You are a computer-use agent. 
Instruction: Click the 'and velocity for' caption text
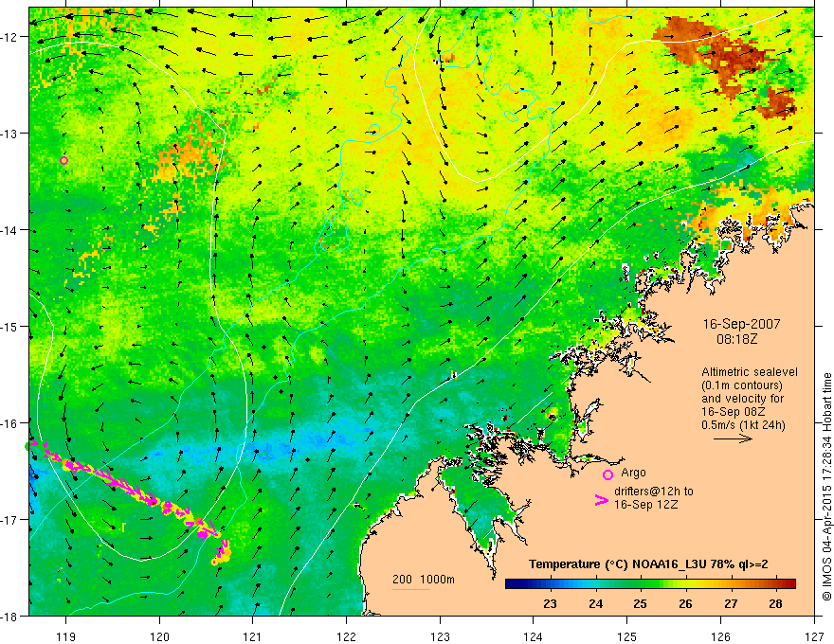pos(742,399)
